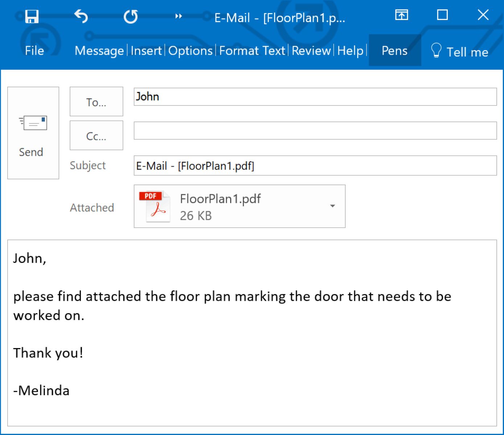Expand the Quick Access Toolbar overflow arrows
This screenshot has width=504, height=435.
[178, 16]
